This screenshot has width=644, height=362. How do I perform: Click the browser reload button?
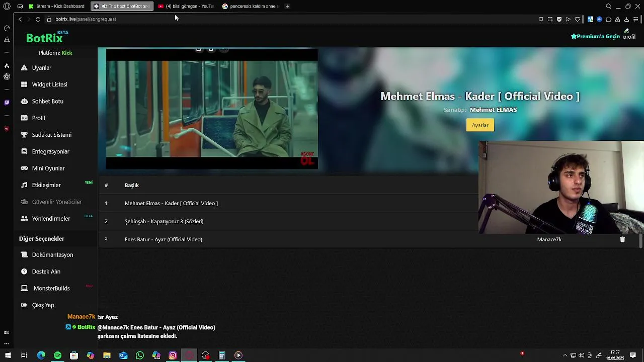tap(38, 19)
